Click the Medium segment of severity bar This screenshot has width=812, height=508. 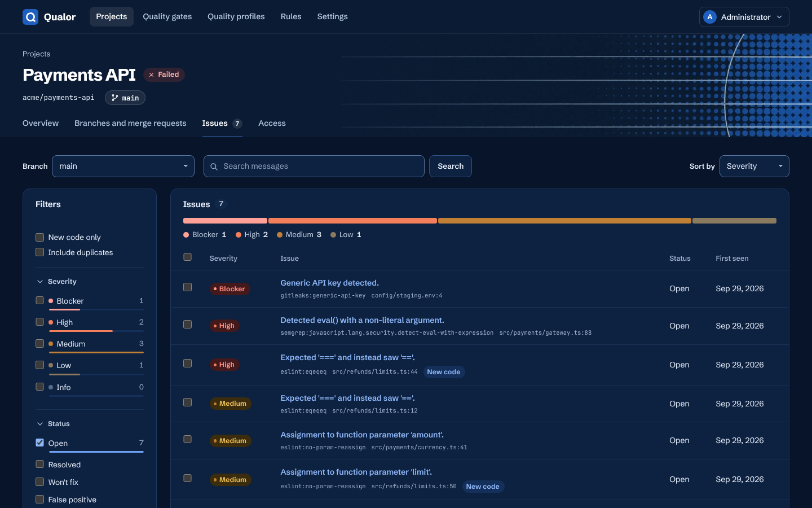click(564, 221)
